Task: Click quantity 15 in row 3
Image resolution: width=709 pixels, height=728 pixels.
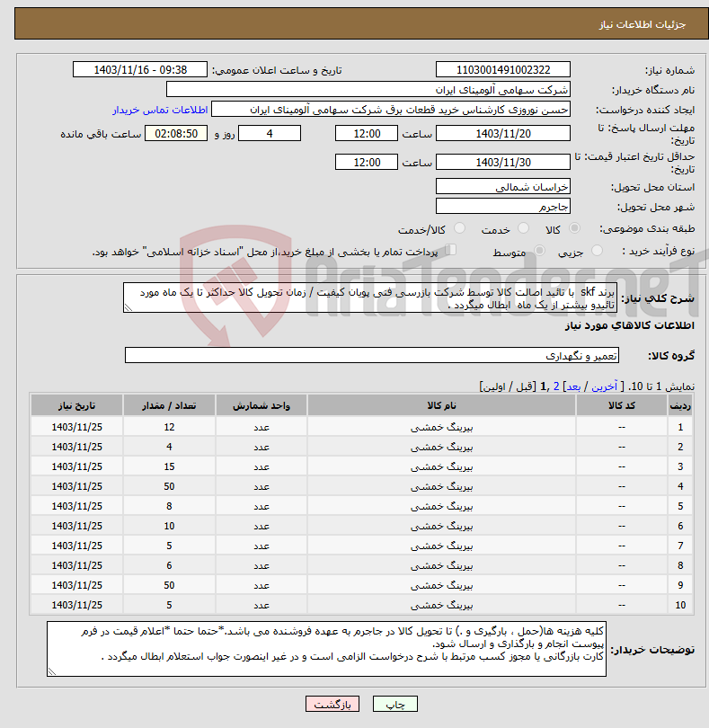Action: pyautogui.click(x=169, y=466)
